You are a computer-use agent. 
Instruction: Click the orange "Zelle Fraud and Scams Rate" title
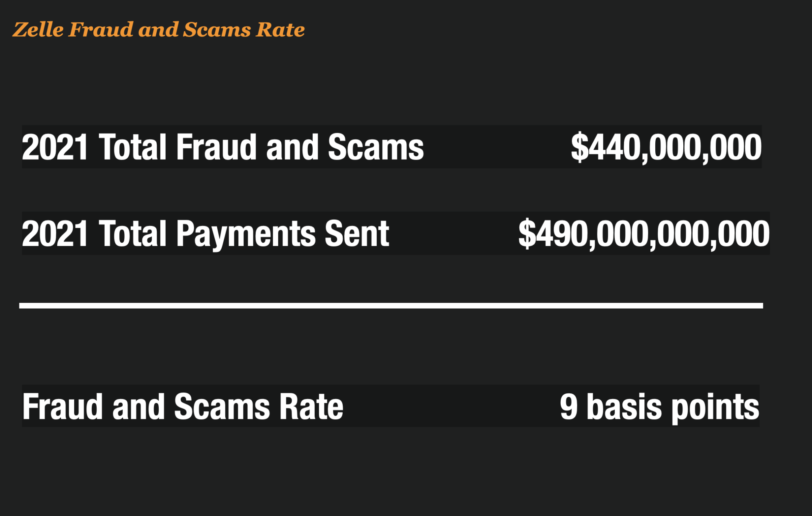pos(158,30)
